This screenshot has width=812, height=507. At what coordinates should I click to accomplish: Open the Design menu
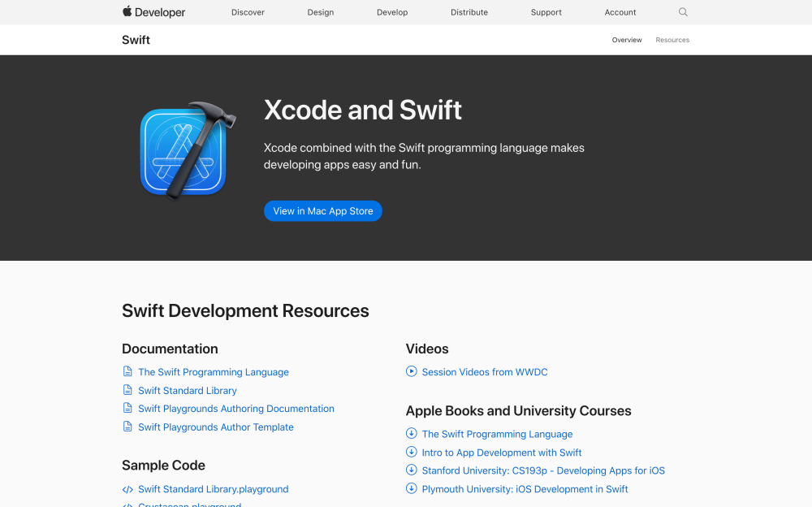pos(321,12)
